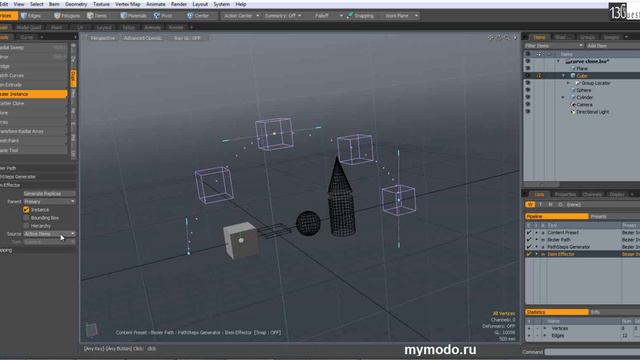
Task: Toggle visibility of Sphere item
Action: tap(528, 90)
